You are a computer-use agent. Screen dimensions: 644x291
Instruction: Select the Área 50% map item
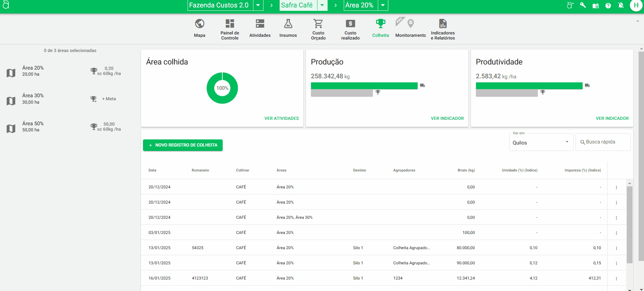click(33, 127)
